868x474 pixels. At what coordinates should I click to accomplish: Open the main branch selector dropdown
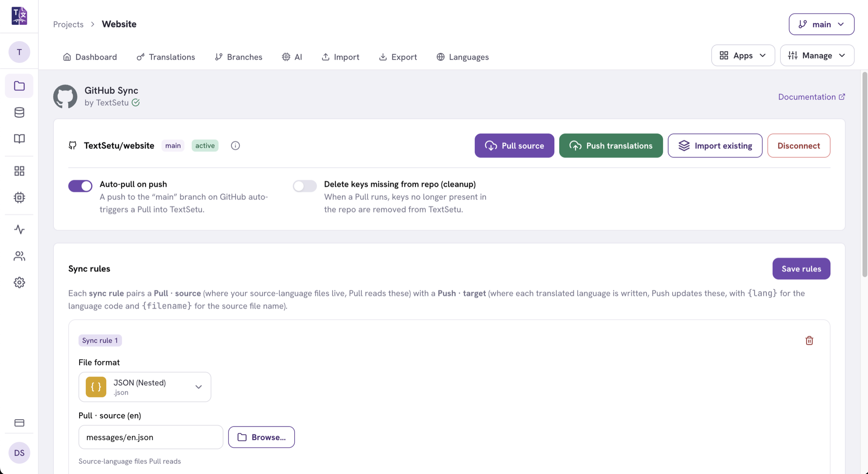pyautogui.click(x=821, y=24)
